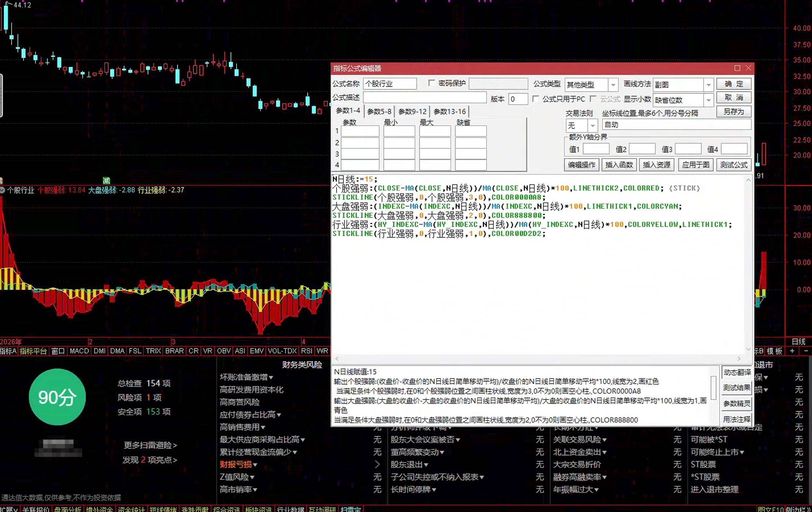Click the zoom in plus icon
This screenshot has height=512, width=812.
pos(792,351)
